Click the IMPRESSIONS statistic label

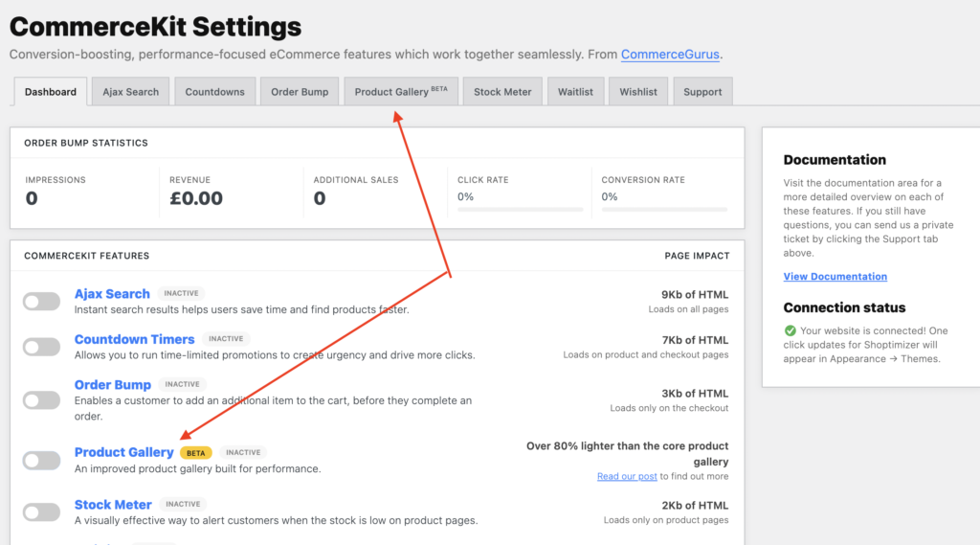click(x=56, y=179)
